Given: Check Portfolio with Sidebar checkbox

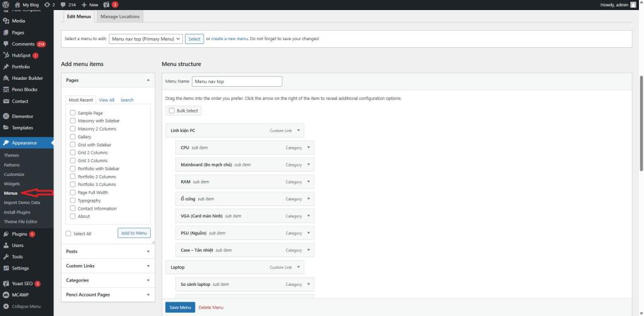Looking at the screenshot, I should tap(73, 168).
